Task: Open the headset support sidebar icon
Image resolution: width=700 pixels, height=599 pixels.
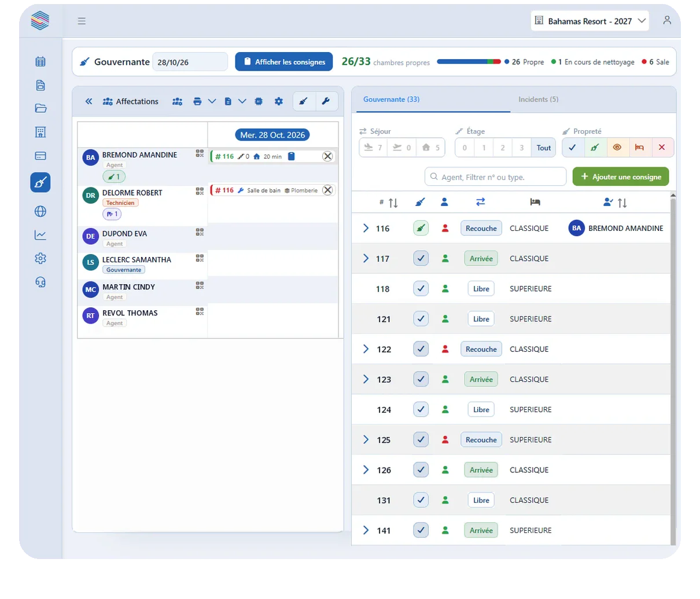Action: 40,282
